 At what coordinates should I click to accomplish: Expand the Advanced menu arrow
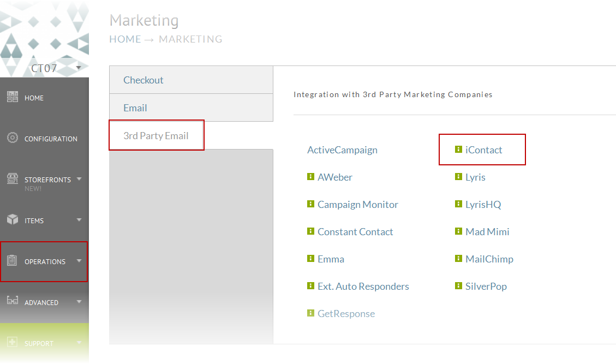click(79, 301)
